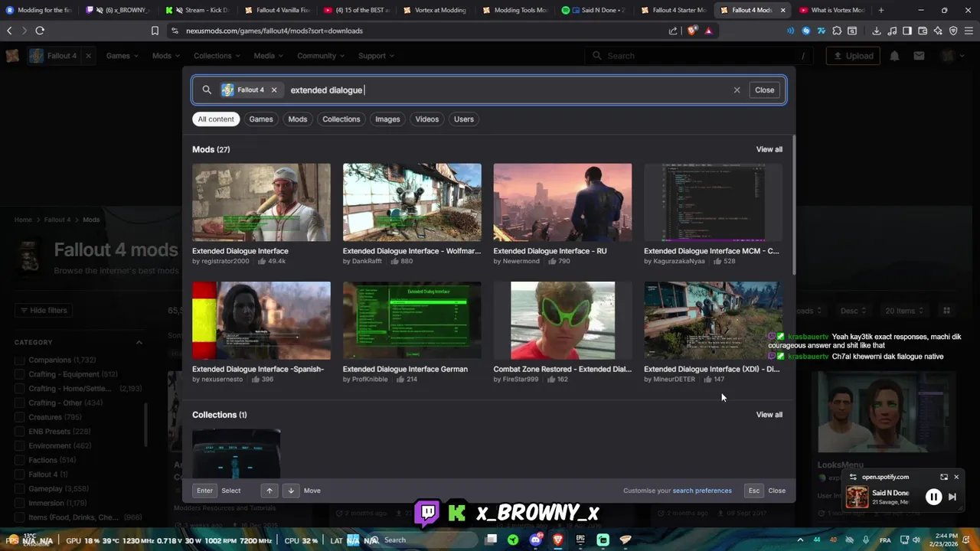The image size is (980, 551).
Task: Skip to next track in Spotify mini player
Action: pos(952,497)
